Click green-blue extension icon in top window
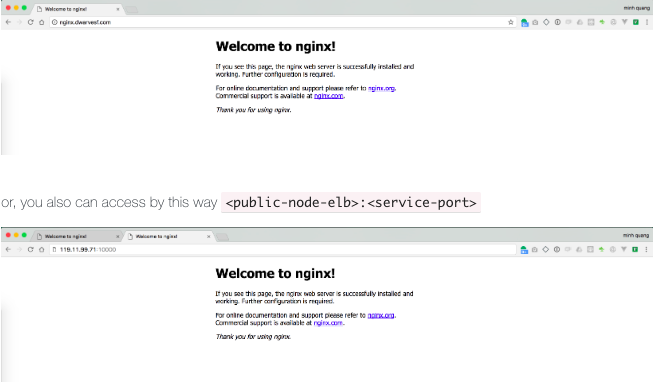This screenshot has width=656, height=383. pos(524,23)
